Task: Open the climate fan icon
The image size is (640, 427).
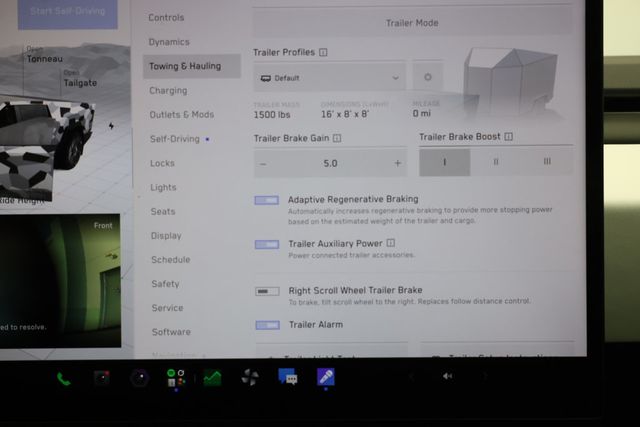Action: [x=249, y=377]
